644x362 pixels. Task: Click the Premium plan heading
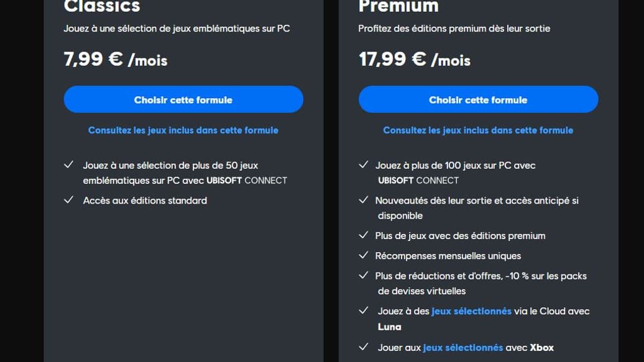[x=398, y=6]
